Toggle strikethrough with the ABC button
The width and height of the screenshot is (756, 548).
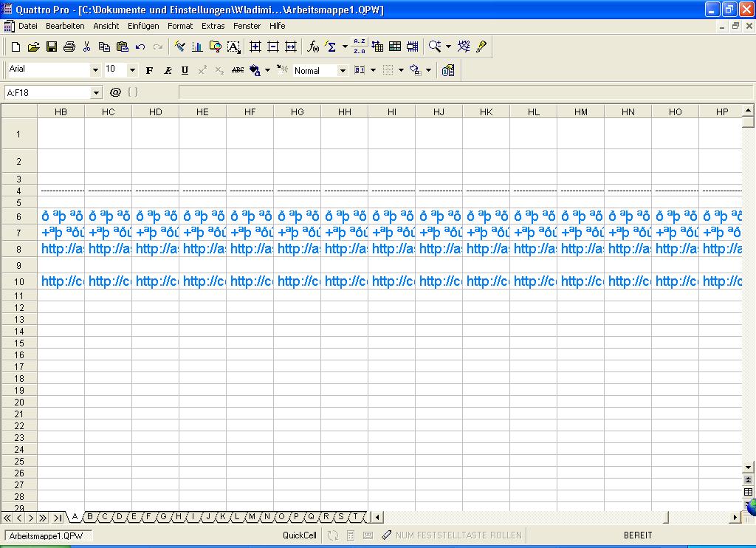(238, 70)
